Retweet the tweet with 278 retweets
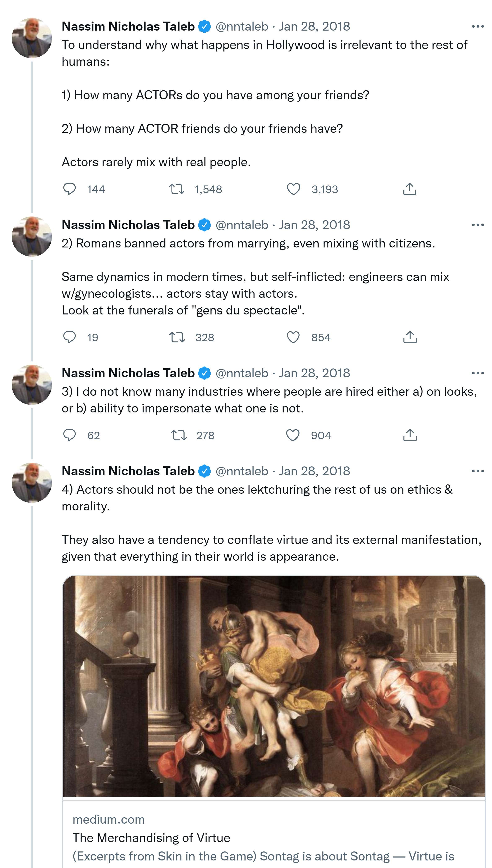Viewport: 492px width, 868px height. coord(178,435)
